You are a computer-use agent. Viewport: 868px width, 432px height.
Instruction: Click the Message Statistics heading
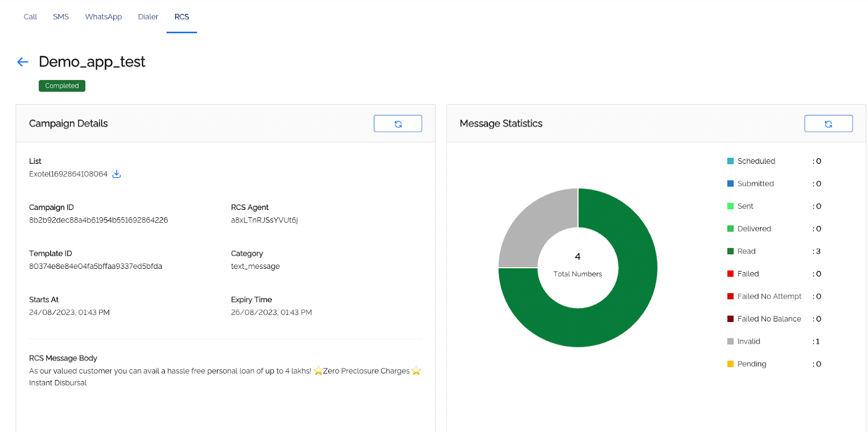point(501,124)
